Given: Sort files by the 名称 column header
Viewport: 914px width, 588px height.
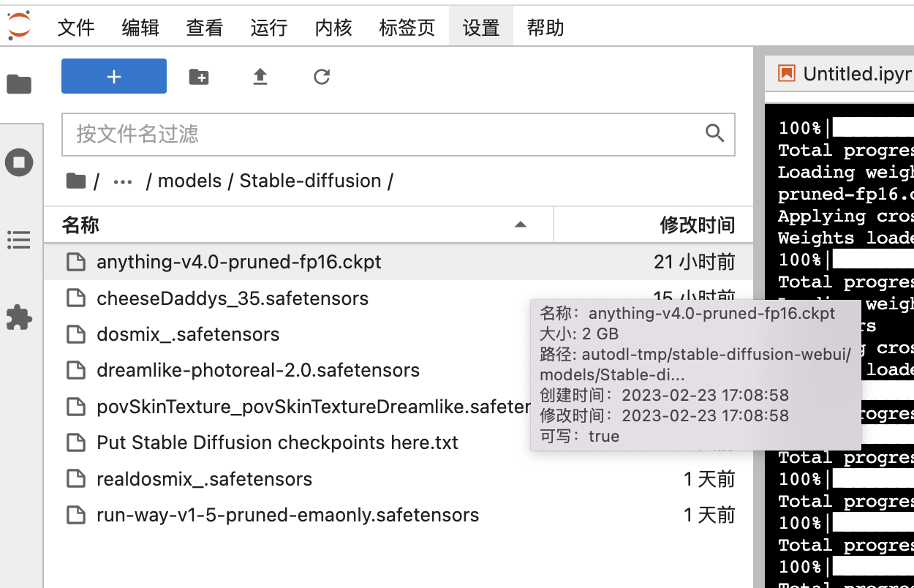Looking at the screenshot, I should tap(298, 225).
